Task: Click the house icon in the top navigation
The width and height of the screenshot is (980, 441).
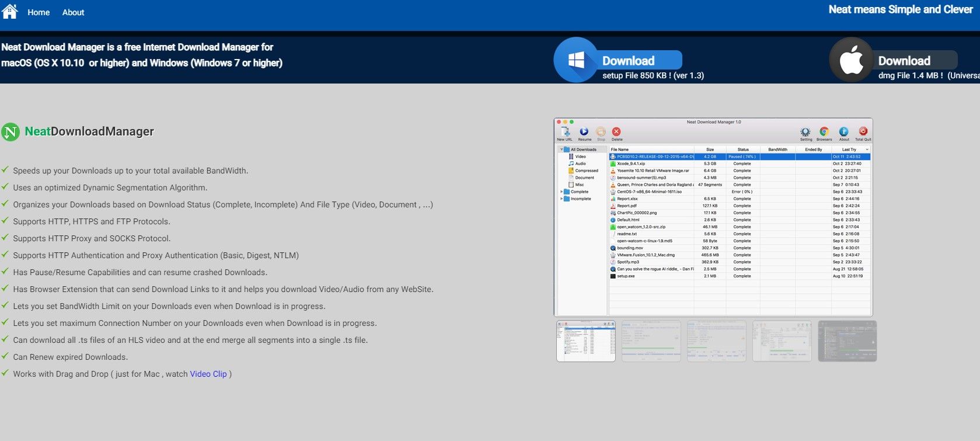Action: pyautogui.click(x=10, y=11)
